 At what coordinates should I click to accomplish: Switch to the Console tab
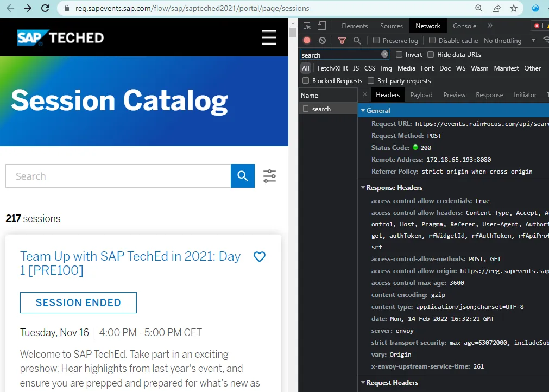click(x=464, y=26)
